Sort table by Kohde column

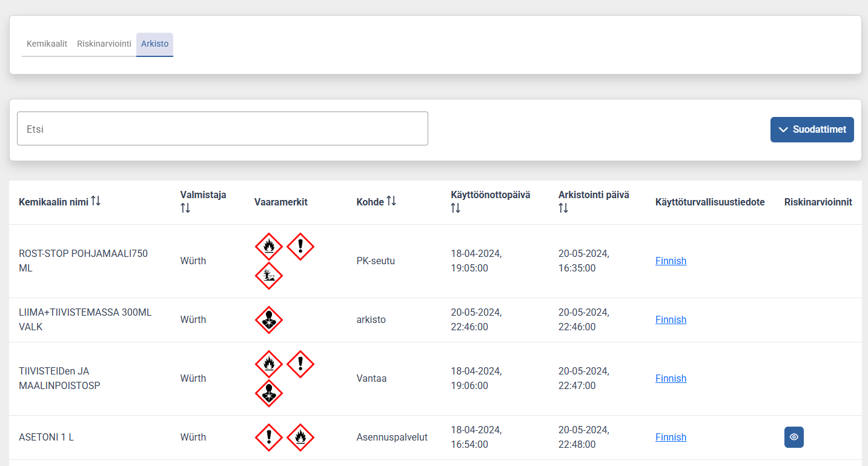[391, 201]
